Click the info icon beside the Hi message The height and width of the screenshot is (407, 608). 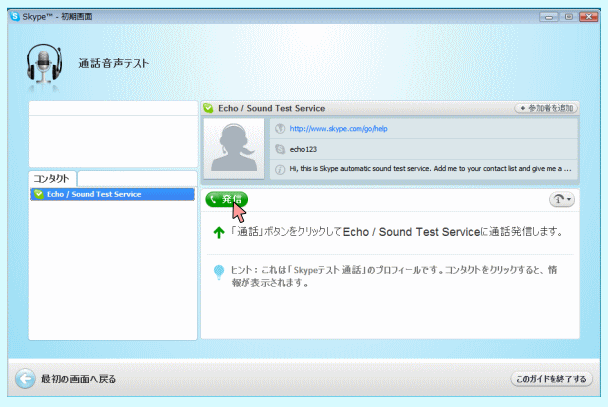280,169
